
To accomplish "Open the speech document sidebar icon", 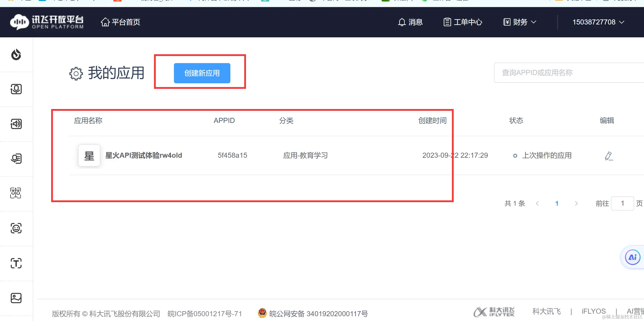I will coord(16,158).
